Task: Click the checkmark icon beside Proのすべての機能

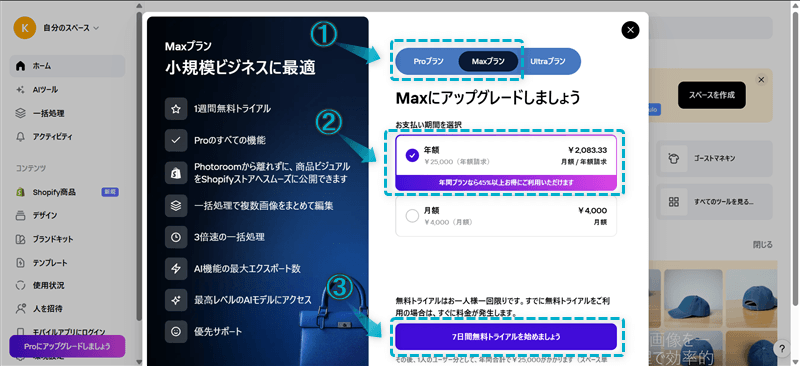Action: 176,140
